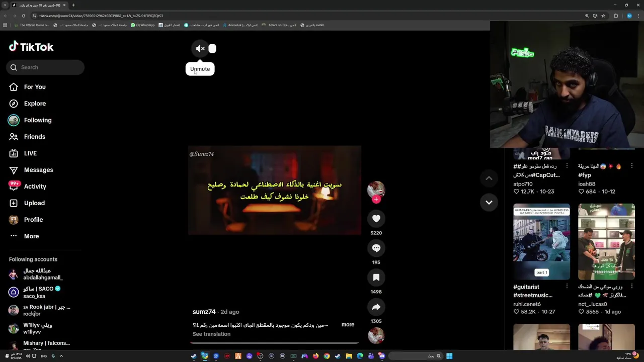The width and height of the screenshot is (644, 362).
Task: Toggle the microphone icon in system tray
Action: (x=53, y=356)
